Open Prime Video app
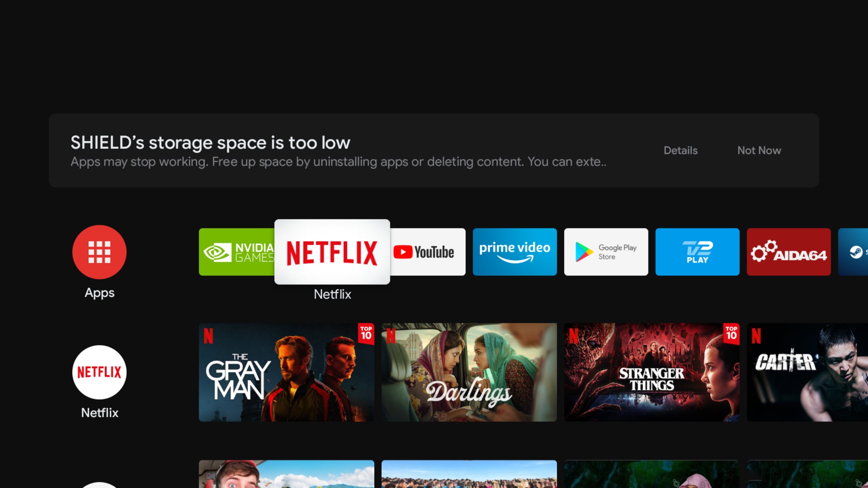Viewport: 868px width, 488px height. pyautogui.click(x=515, y=252)
